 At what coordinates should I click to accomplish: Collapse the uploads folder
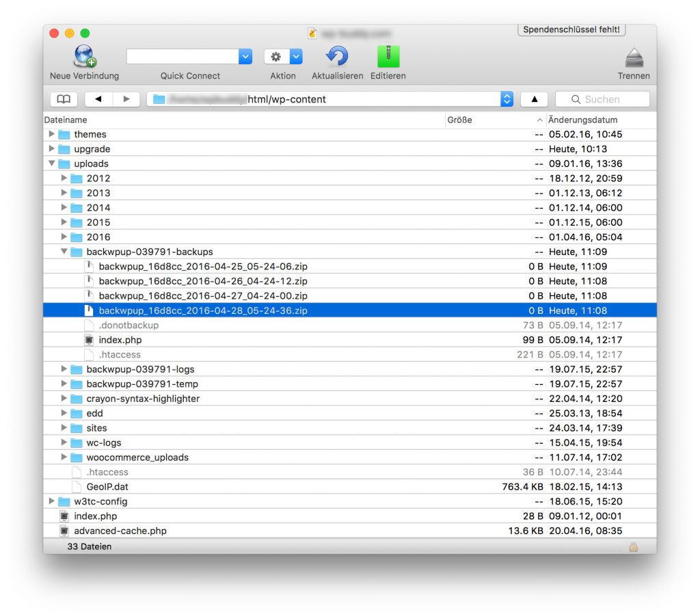coord(52,163)
